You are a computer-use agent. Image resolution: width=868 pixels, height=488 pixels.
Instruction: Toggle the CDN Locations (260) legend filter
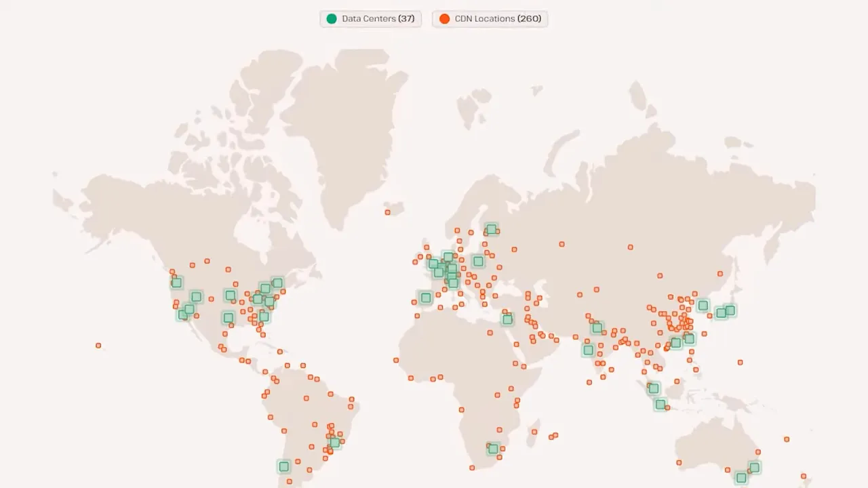[490, 19]
